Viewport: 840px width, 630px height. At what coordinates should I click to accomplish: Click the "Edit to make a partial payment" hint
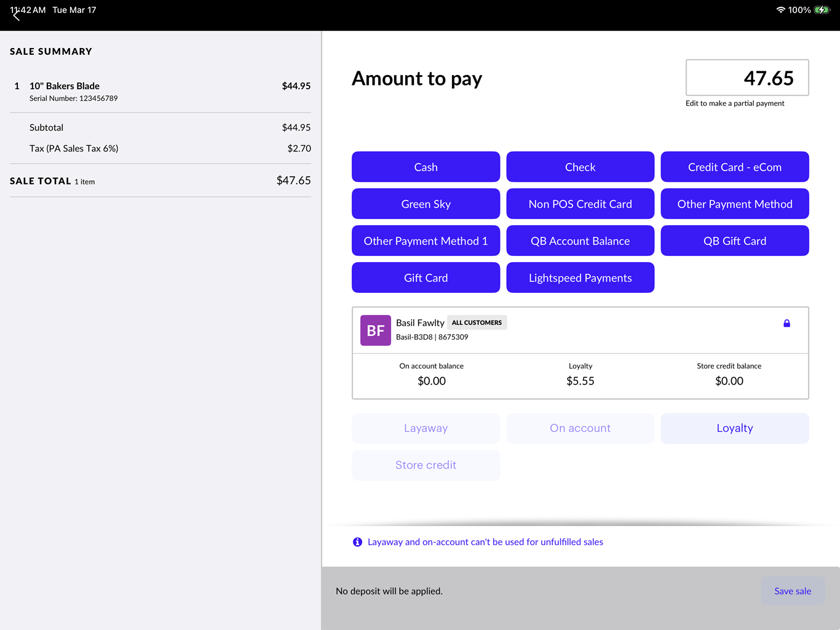point(735,103)
